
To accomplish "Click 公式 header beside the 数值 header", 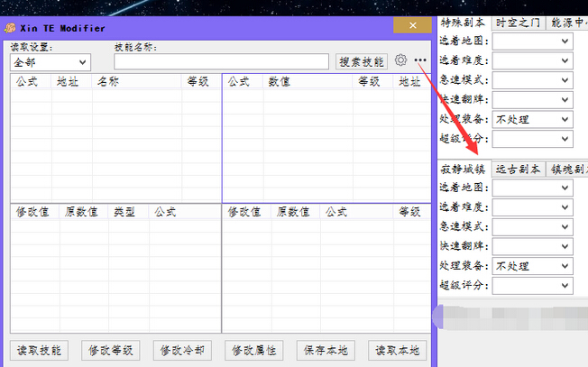I will coord(243,81).
